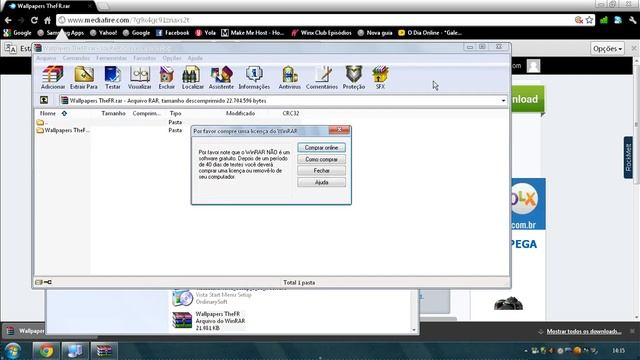Click the green Download button on Mediafire
Viewport: 640px width, 360px height.
pos(527,99)
